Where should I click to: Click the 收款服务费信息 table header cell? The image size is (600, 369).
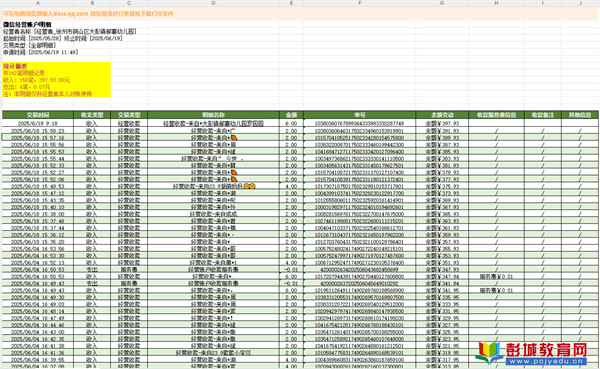[x=496, y=115]
